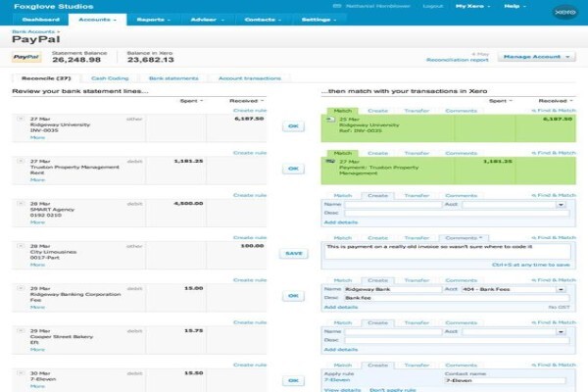Click OK to reconcile Ridgeway Banking fee
This screenshot has height=392, width=588.
(293, 296)
